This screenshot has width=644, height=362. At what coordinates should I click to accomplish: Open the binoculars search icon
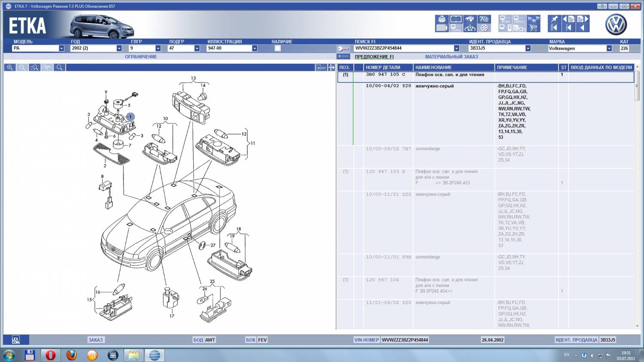tap(470, 19)
